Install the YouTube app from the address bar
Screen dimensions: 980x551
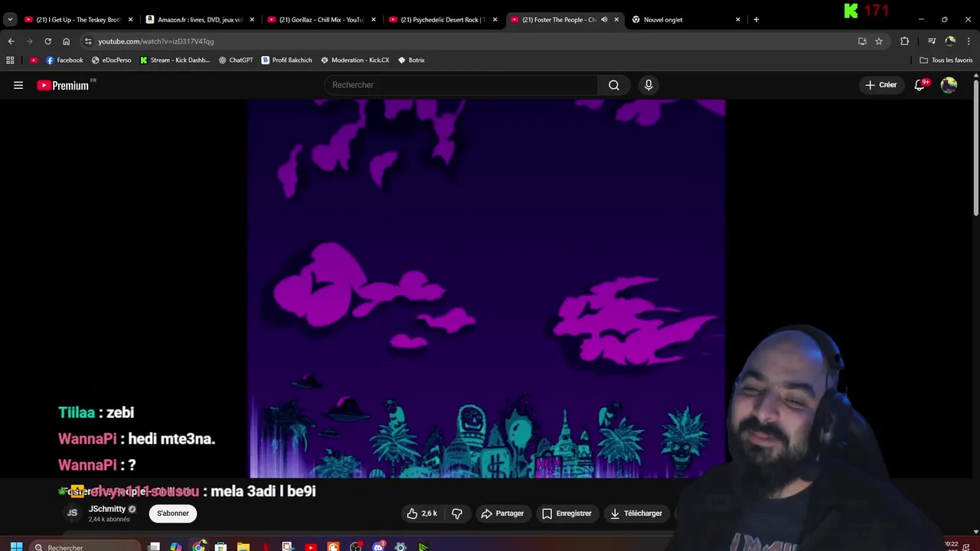(862, 41)
